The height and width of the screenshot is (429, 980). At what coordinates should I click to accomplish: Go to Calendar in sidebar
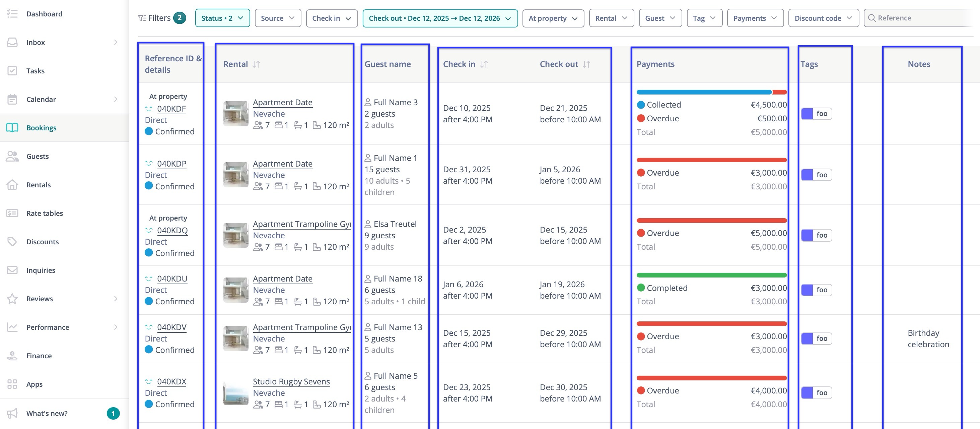(41, 99)
